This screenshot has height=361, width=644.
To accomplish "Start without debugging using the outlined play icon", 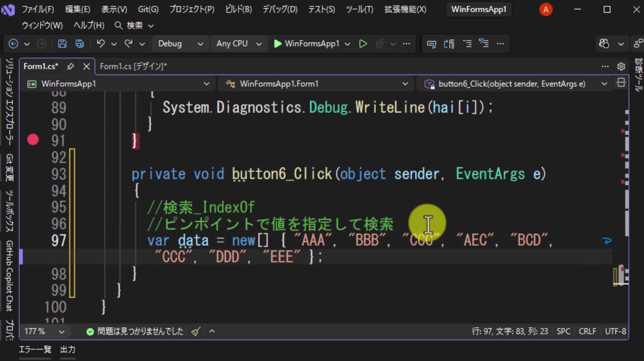I will point(363,44).
